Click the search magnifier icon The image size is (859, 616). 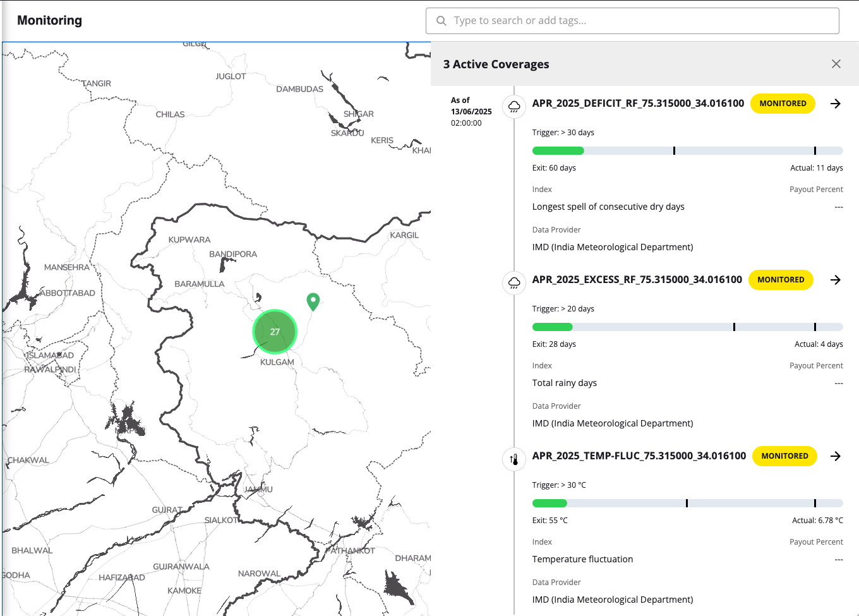(x=442, y=21)
